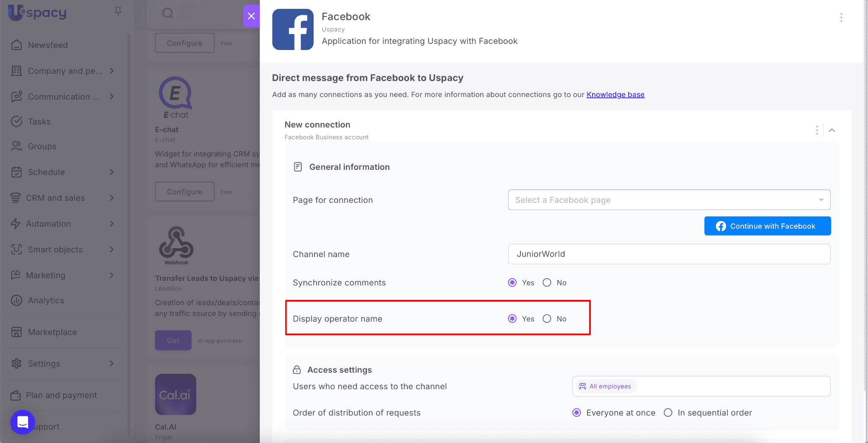Click the pin icon beside Uspacy logo
The image size is (868, 443).
tap(118, 11)
